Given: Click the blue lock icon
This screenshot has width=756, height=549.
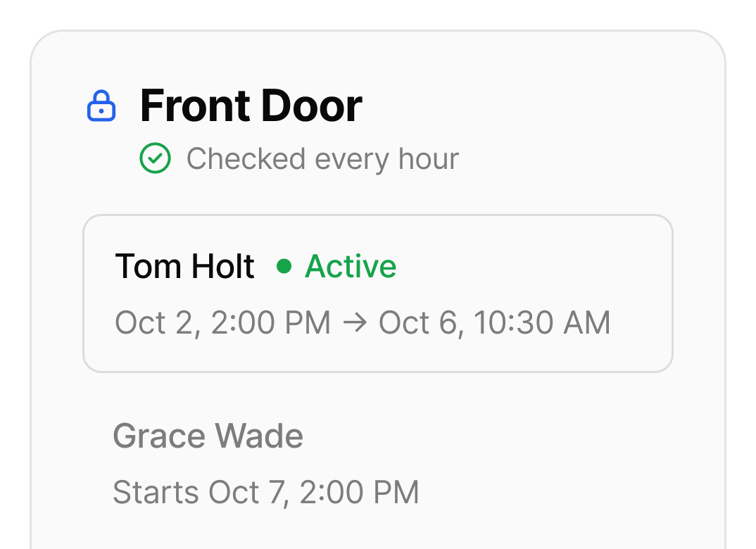Looking at the screenshot, I should click(101, 106).
